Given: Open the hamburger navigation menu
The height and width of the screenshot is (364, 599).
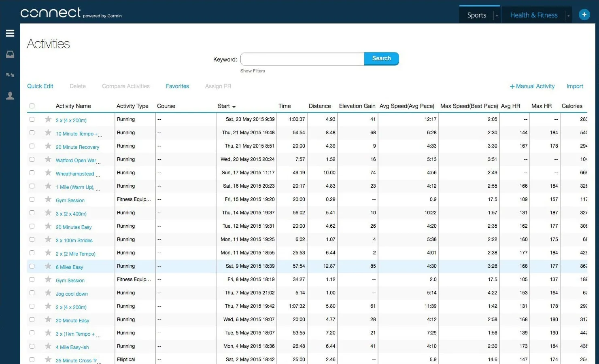Looking at the screenshot, I should click(x=10, y=33).
